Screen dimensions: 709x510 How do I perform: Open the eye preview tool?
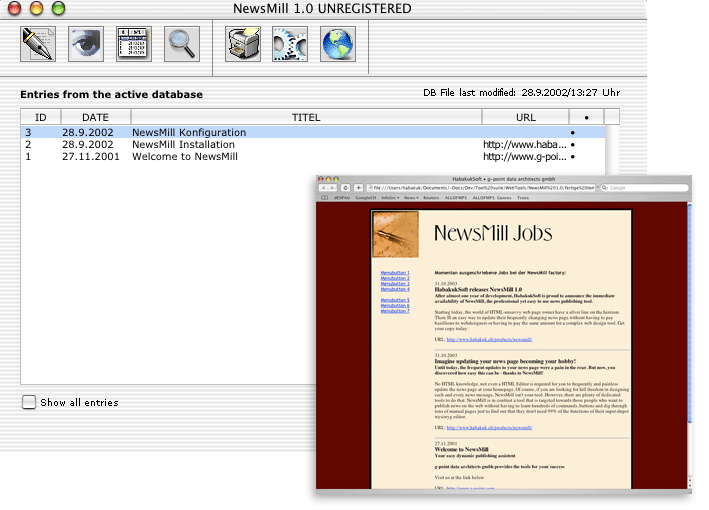(x=86, y=44)
